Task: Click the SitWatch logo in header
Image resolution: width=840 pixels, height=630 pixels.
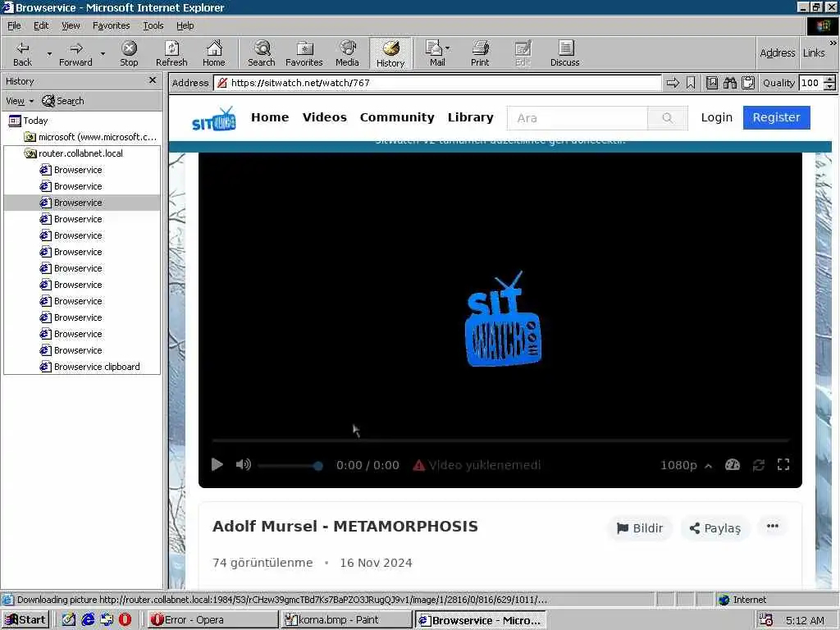Action: 214,118
